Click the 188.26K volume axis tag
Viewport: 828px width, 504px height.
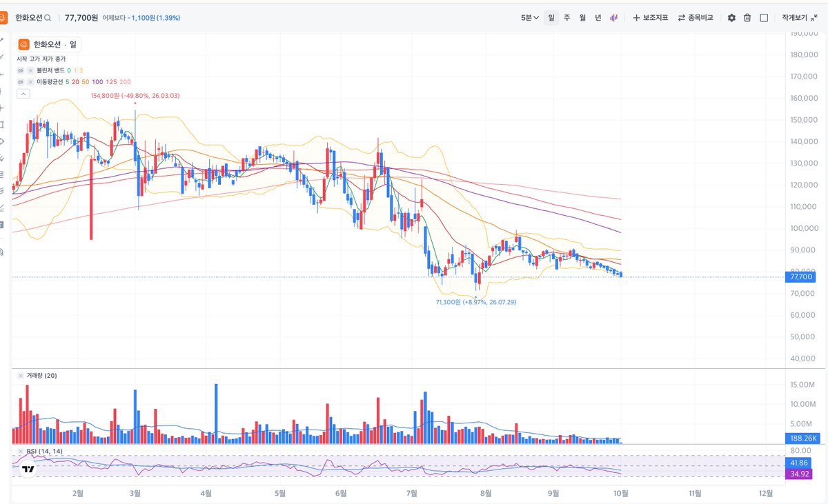[x=802, y=438]
